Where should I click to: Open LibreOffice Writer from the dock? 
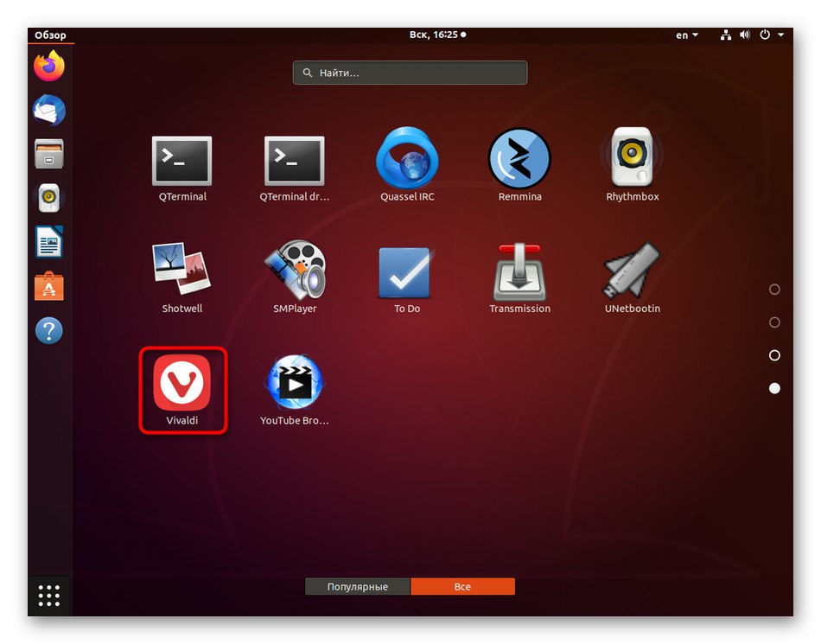48,242
